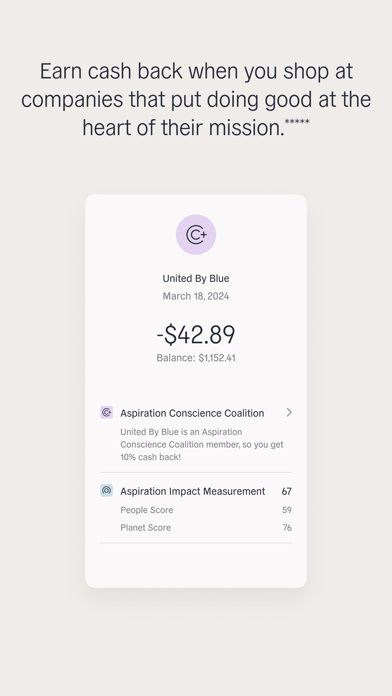Tap the -$42.89 transaction amount
392x696 pixels.
[x=196, y=335]
